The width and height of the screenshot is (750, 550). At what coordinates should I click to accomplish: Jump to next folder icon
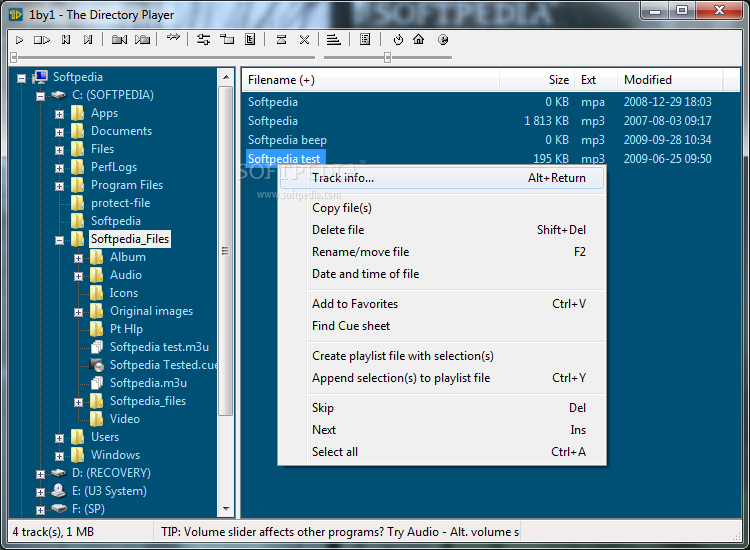(x=143, y=40)
